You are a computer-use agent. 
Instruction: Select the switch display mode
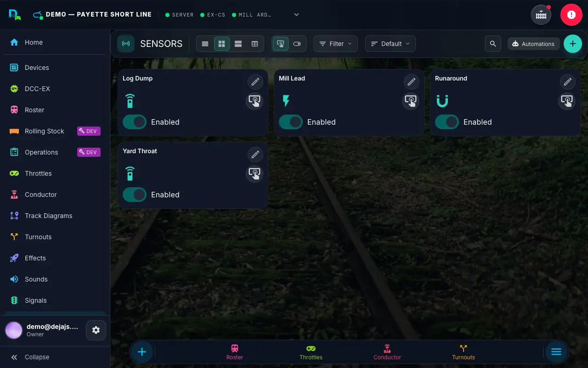pos(297,44)
